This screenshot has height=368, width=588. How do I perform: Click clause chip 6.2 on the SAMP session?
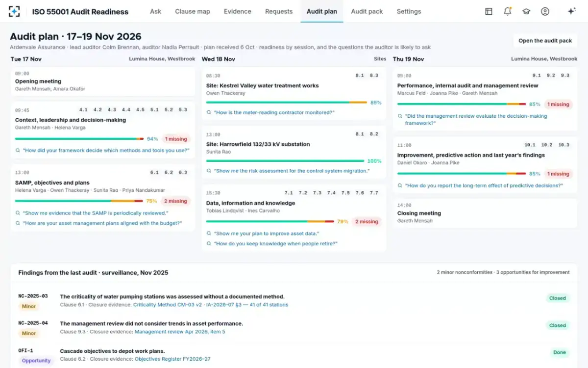[x=169, y=173]
